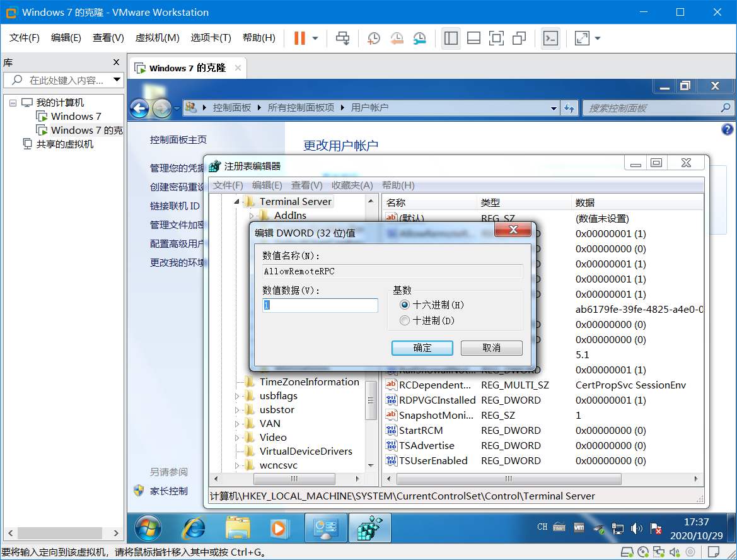Click the unity mode toolbar icon
The height and width of the screenshot is (560, 737).
click(x=519, y=38)
